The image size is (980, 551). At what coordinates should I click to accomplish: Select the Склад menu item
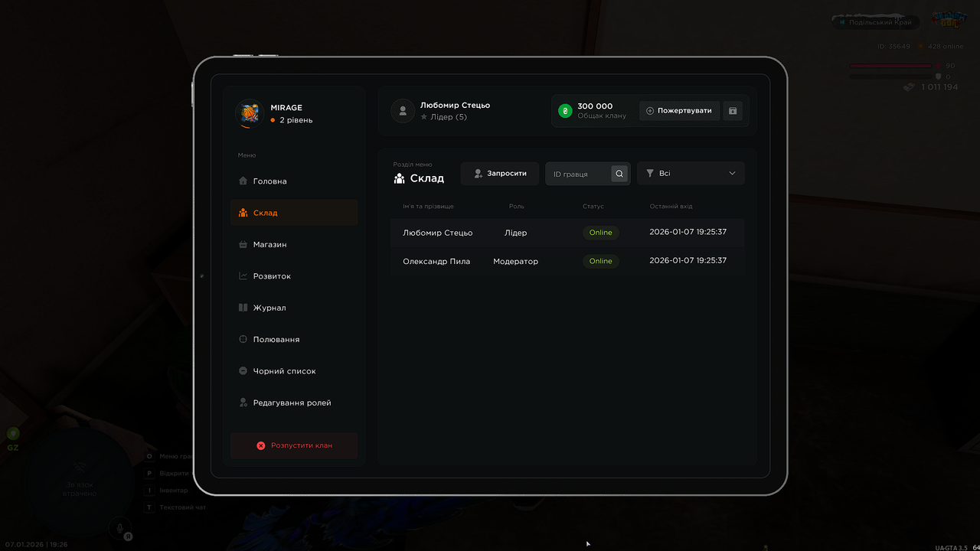click(294, 213)
